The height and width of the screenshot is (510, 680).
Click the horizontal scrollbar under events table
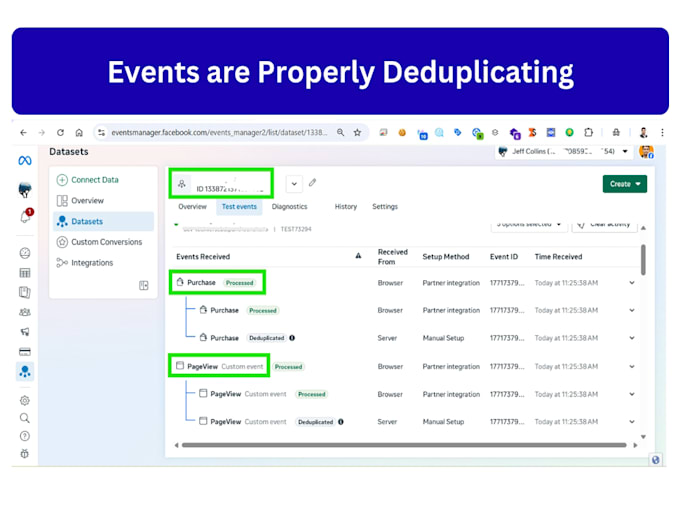pyautogui.click(x=404, y=445)
